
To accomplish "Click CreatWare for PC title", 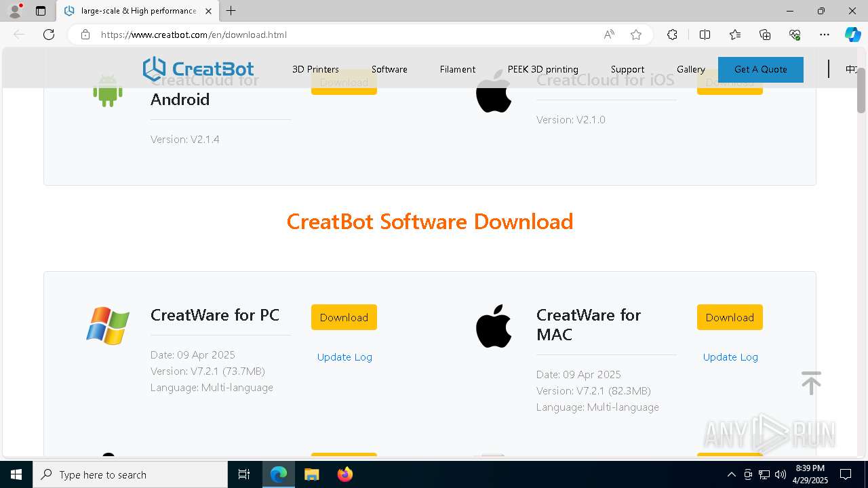I will point(215,315).
